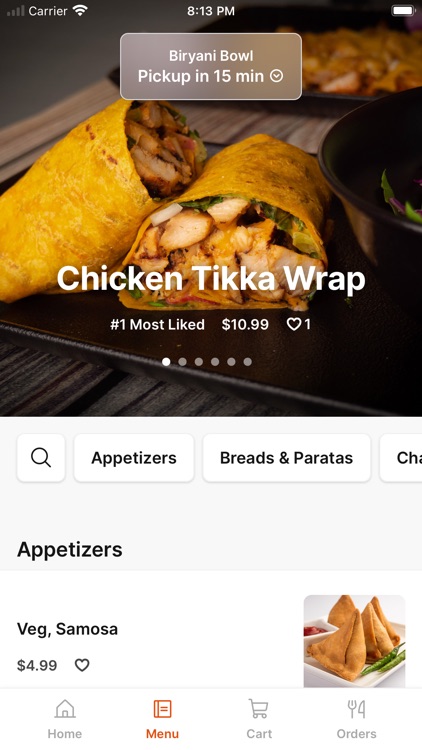The height and width of the screenshot is (750, 422).
Task: Expand the Pickup in 15 min chevron
Action: (277, 76)
